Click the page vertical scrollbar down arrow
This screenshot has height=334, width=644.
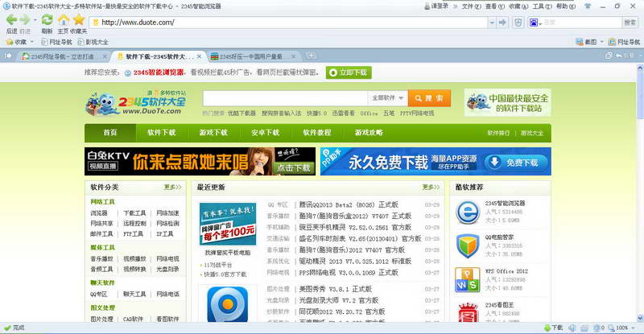(x=640, y=319)
